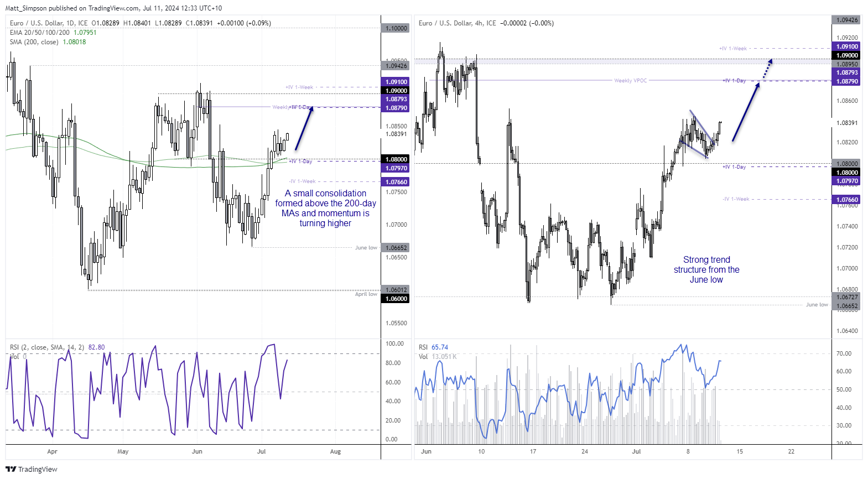Viewport: 868px width, 479px height.
Task: Click the 30.00 level on the 4h RSI axis
Action: pyautogui.click(x=844, y=425)
